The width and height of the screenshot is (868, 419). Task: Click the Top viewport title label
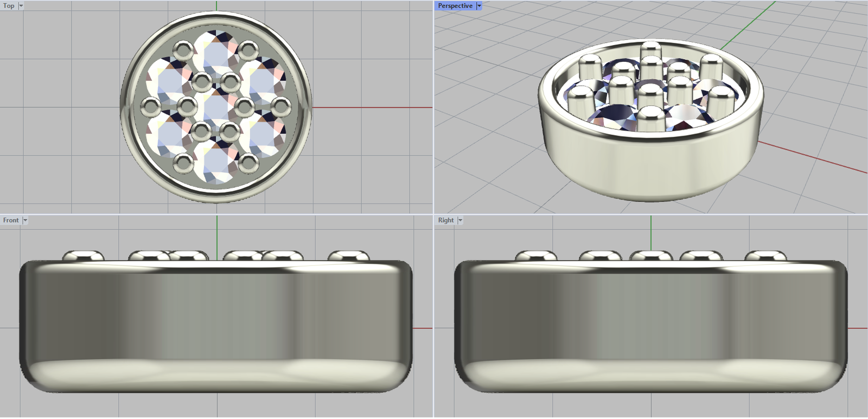pos(9,6)
